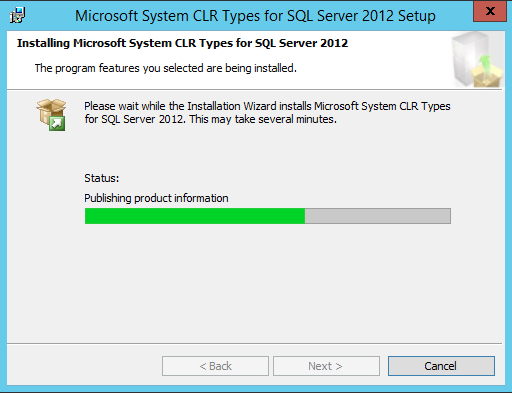Click the green filled portion of progress bar

[x=195, y=216]
